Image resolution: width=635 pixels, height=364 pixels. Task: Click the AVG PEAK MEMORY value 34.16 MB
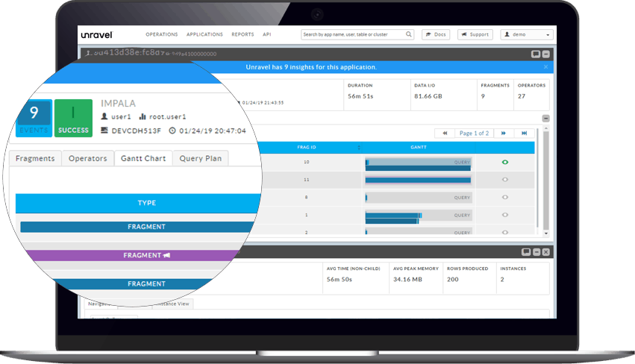tap(407, 280)
